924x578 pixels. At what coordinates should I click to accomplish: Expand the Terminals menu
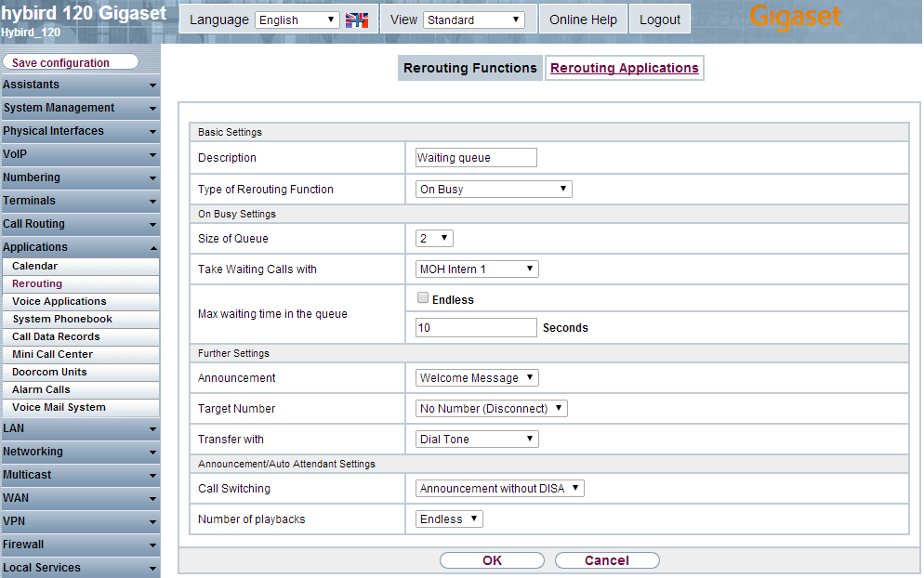tap(80, 201)
